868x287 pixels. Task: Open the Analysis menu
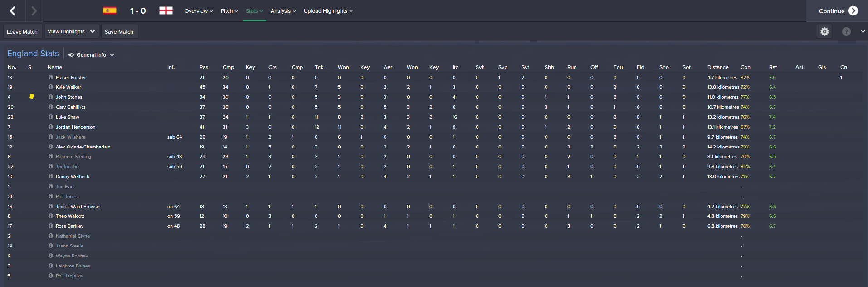(283, 11)
